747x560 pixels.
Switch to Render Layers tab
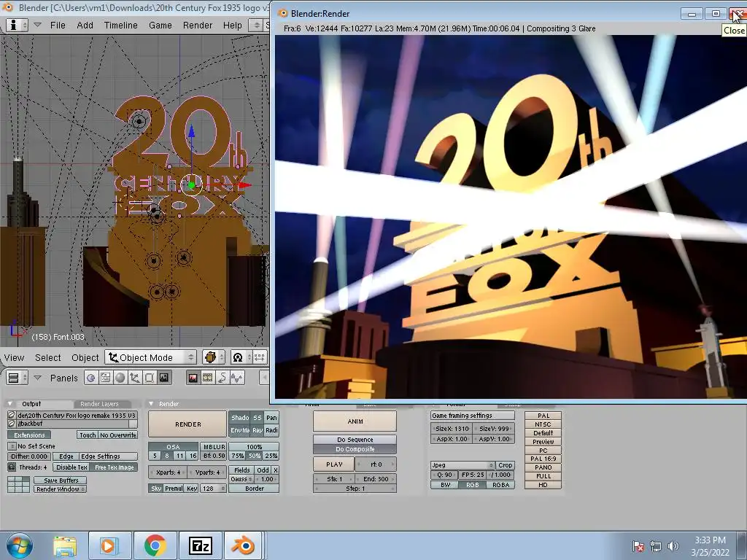[99, 404]
